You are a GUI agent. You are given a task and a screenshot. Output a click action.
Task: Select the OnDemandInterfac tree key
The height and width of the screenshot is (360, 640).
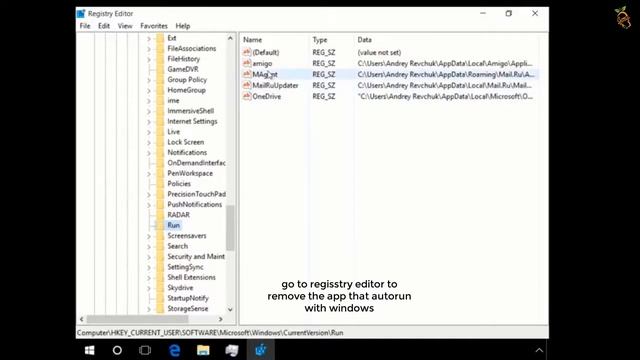tap(196, 163)
